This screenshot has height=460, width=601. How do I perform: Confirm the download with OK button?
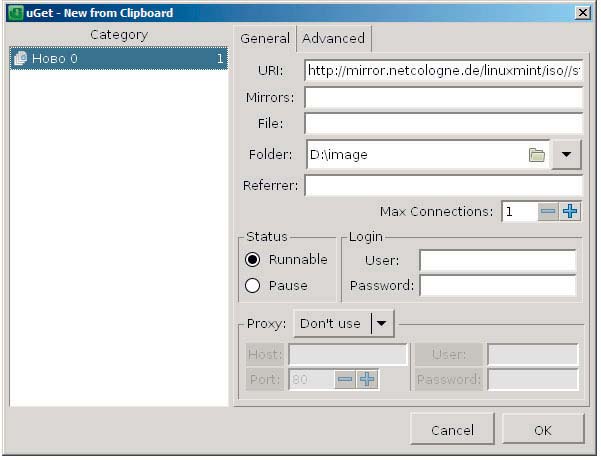click(x=543, y=430)
